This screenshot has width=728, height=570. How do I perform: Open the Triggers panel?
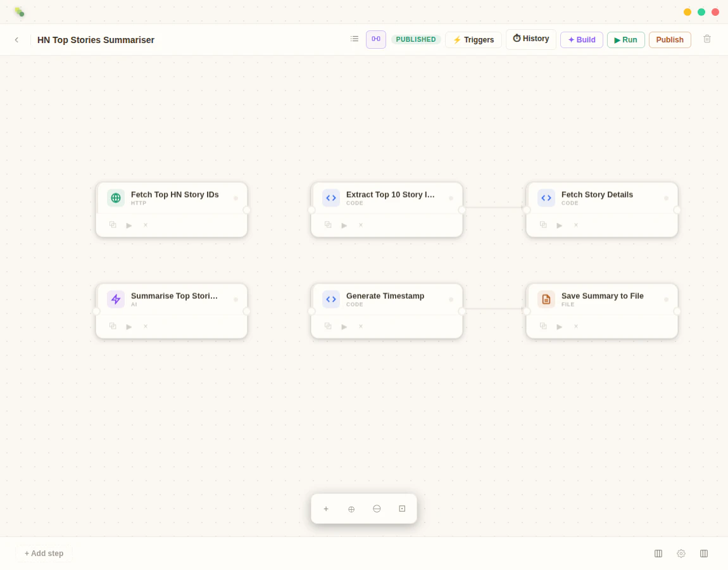click(x=473, y=40)
